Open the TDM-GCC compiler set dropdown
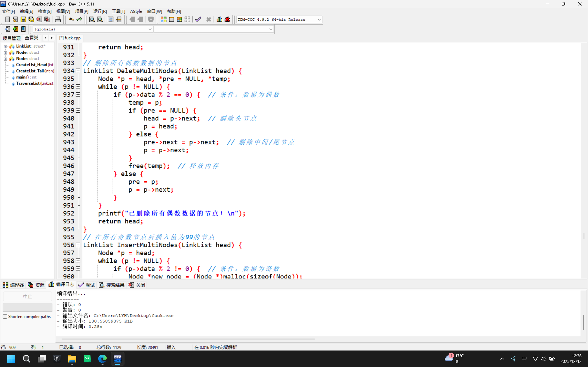 pos(319,20)
